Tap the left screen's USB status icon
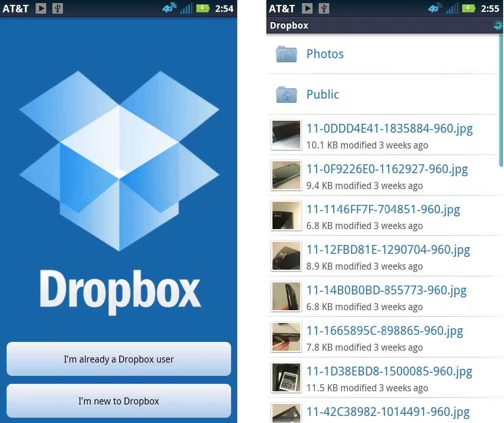Screen dimensions: 504x423 tap(57, 8)
